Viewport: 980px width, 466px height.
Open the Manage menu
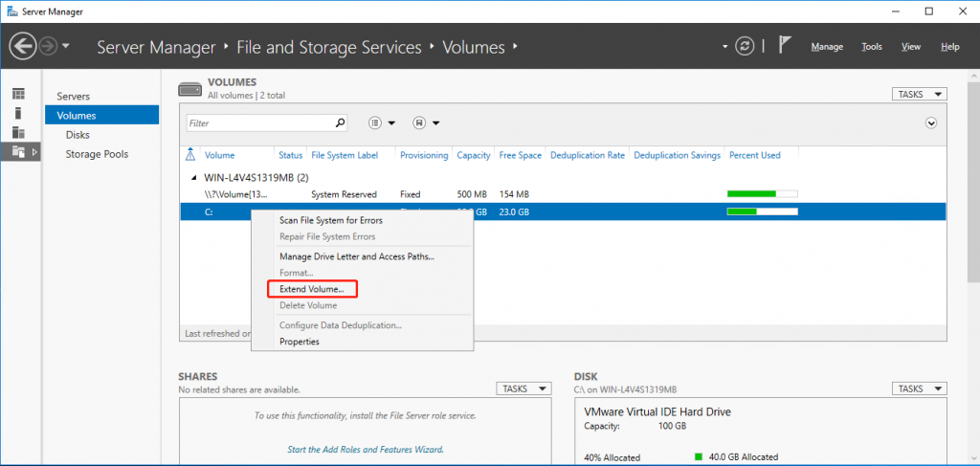(x=827, y=47)
